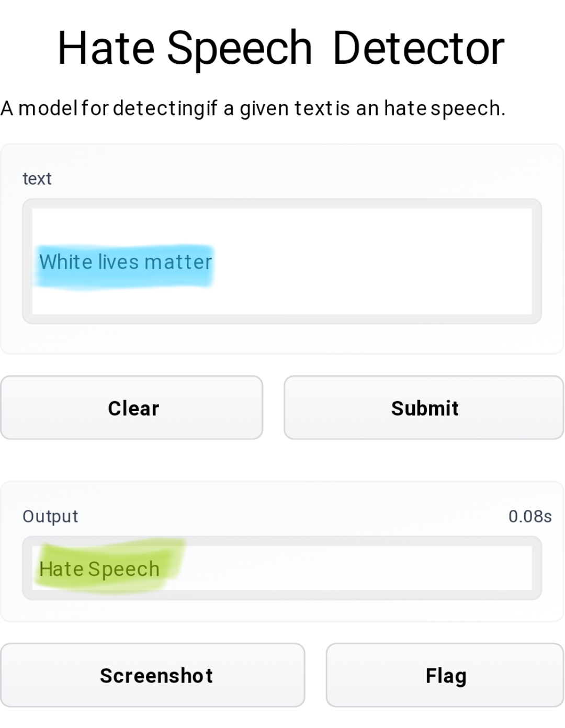Click the word 'matter' in the input text
565x728 pixels.
click(178, 262)
